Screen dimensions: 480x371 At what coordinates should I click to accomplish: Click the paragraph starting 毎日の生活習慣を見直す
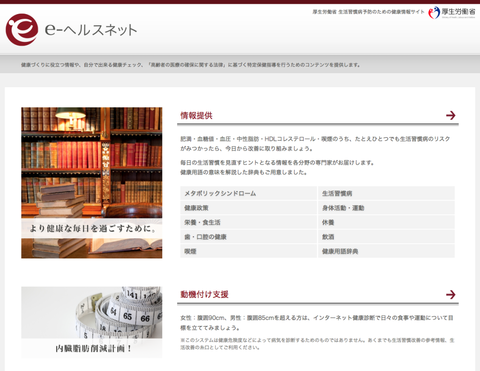tap(277, 167)
